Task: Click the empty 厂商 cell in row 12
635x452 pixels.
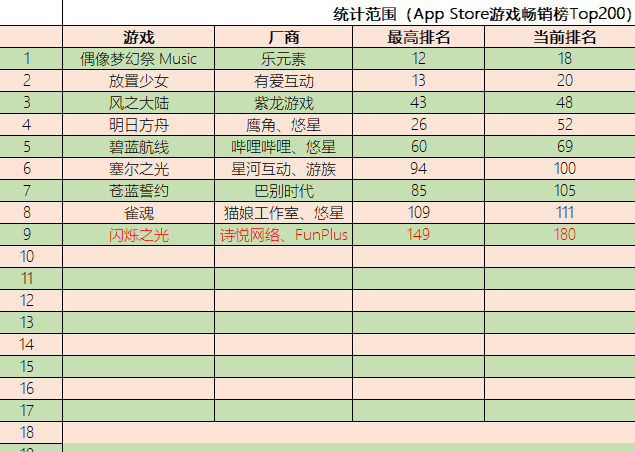Action: [283, 301]
